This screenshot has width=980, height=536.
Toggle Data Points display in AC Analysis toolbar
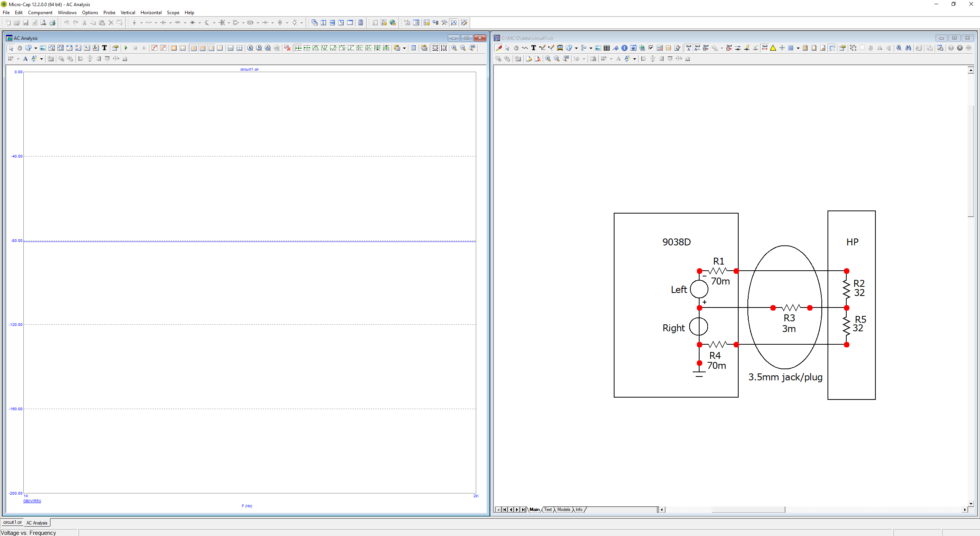click(x=154, y=48)
